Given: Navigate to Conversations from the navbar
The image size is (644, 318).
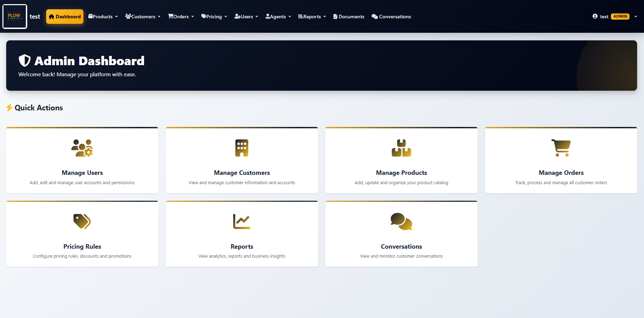Looking at the screenshot, I should pyautogui.click(x=391, y=16).
